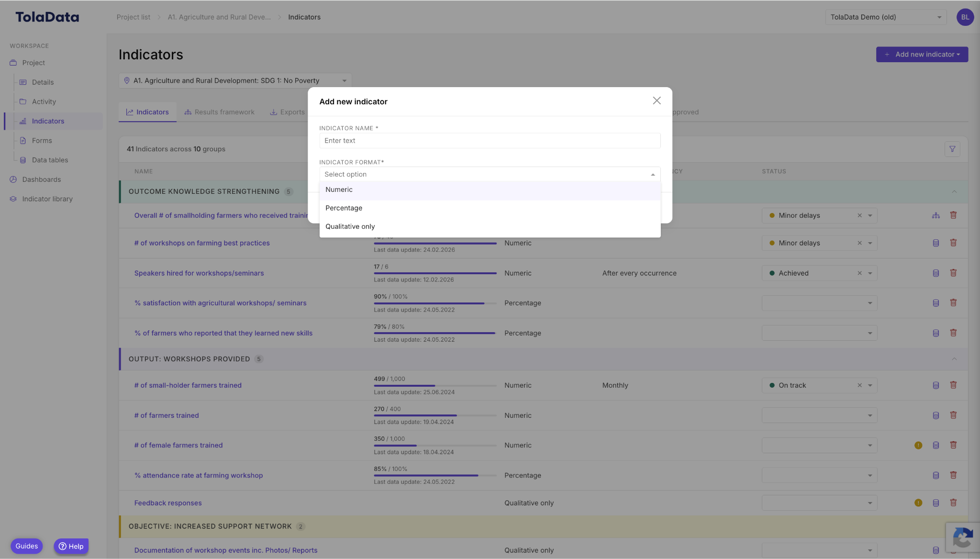The image size is (980, 559).
Task: Select Numeric indicator format option
Action: 490,190
